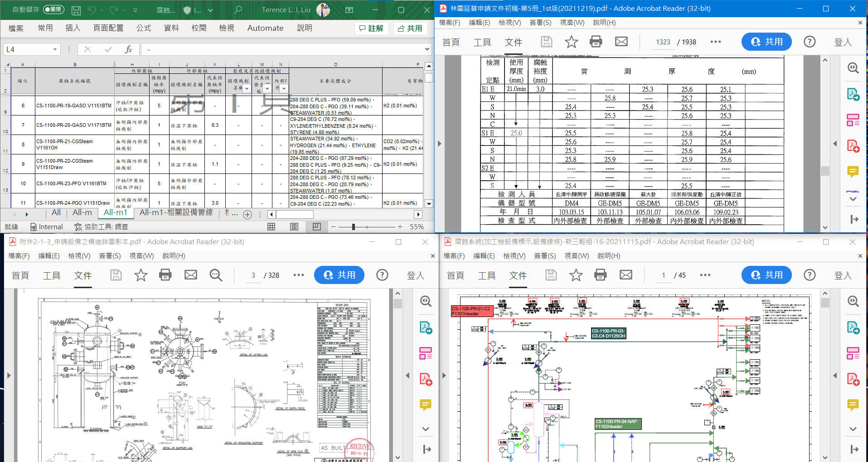Screen dimensions: 868x462
Task: Expand the Name Box dropdown showing L4
Action: (55, 49)
